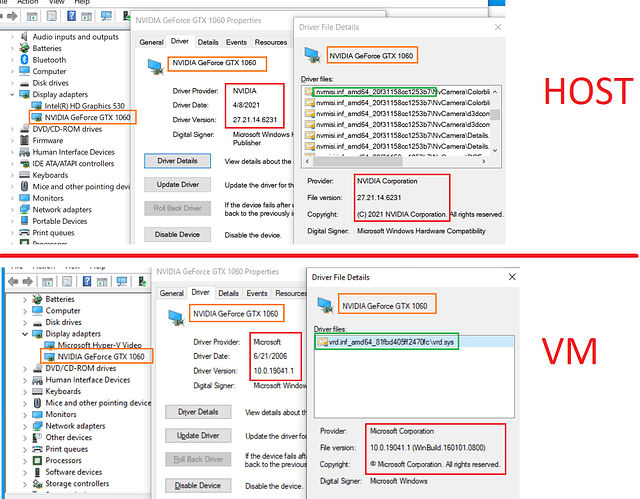
Task: Click the Properties sheet icon in VM toolbar
Action: (x=67, y=282)
